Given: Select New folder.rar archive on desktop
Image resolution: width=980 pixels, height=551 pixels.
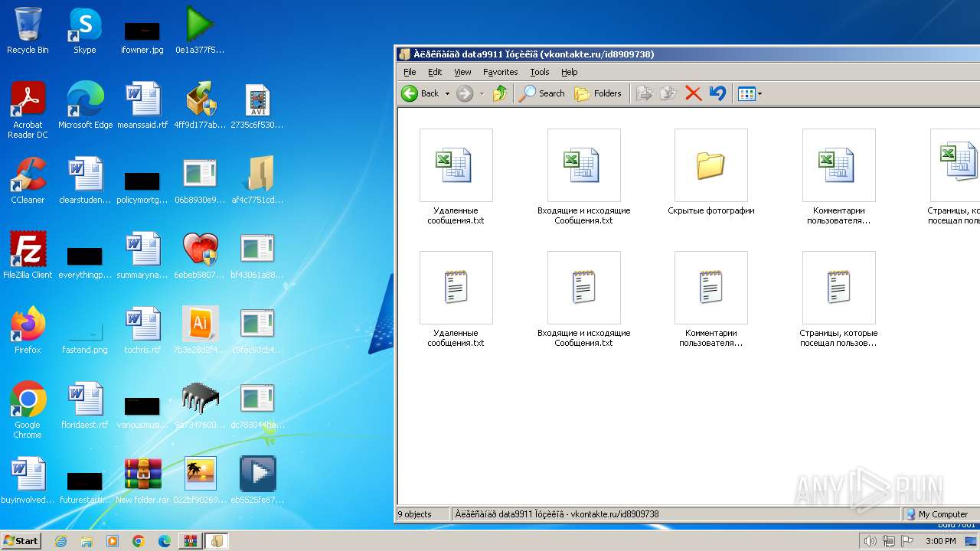Looking at the screenshot, I should (x=142, y=481).
